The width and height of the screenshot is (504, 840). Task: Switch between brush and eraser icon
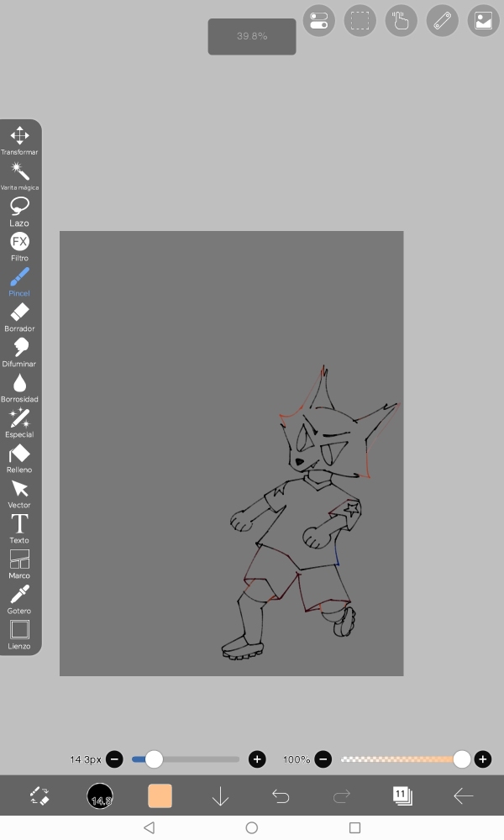tap(39, 796)
